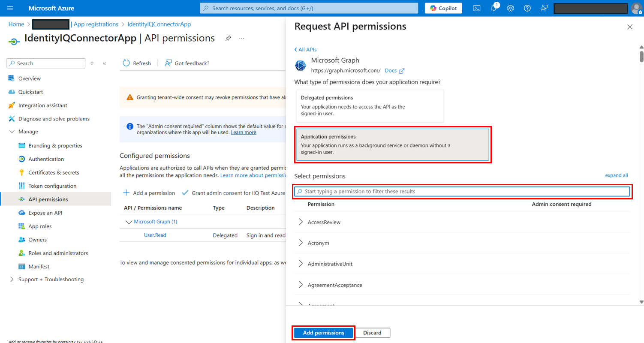Image resolution: width=644 pixels, height=343 pixels.
Task: Click the help question mark icon
Action: coord(527,8)
